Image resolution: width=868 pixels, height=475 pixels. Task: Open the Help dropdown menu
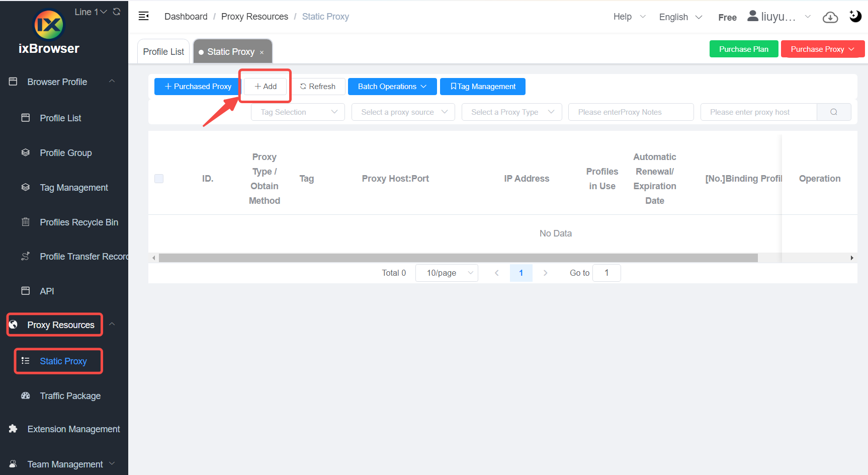(629, 17)
